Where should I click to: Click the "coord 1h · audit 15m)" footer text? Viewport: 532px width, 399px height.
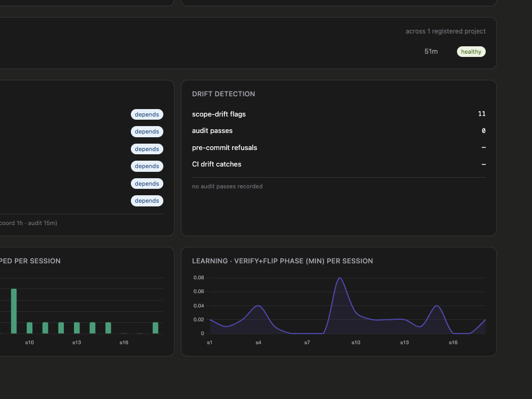29,223
